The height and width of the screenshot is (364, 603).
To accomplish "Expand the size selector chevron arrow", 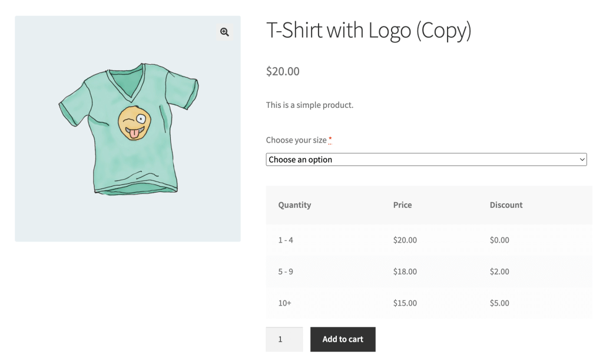I will (580, 159).
